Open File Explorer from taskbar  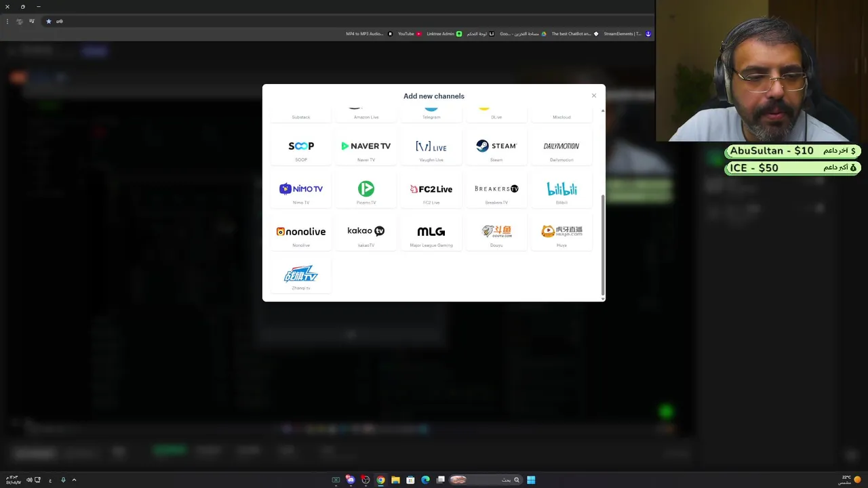395,480
